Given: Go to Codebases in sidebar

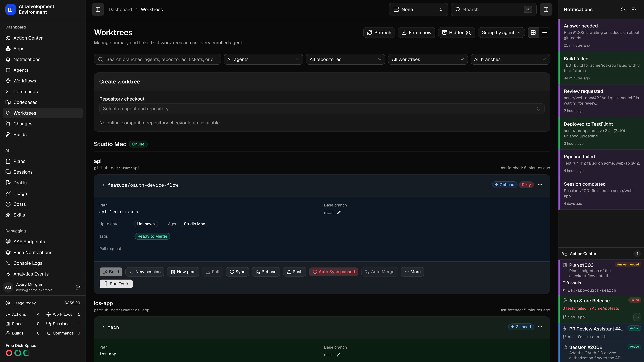Looking at the screenshot, I should pos(43,102).
